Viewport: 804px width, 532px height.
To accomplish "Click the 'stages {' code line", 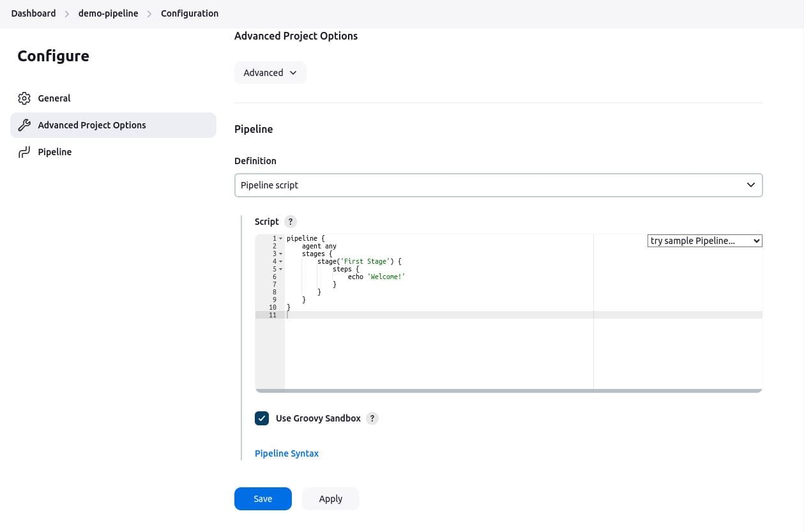I will (x=317, y=254).
